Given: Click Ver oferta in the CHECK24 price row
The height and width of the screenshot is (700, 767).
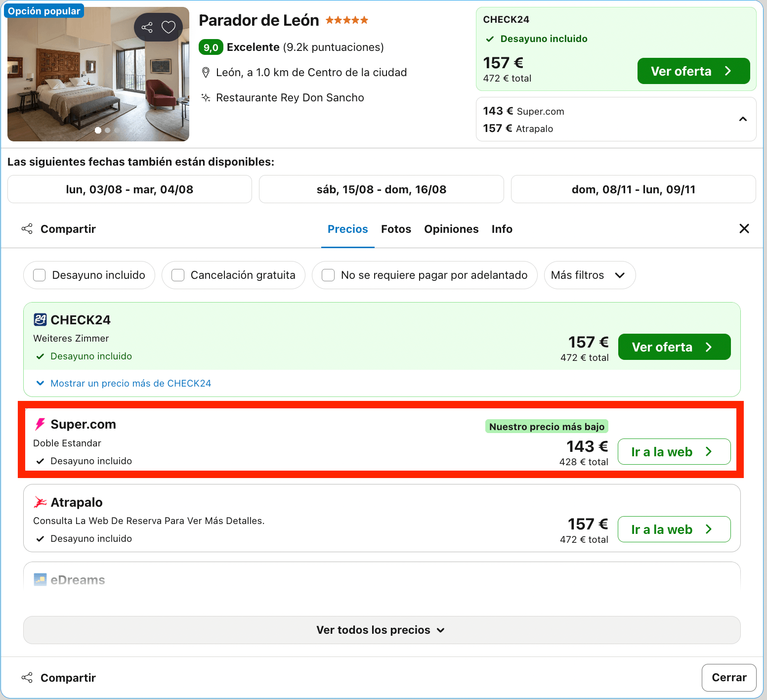Looking at the screenshot, I should [674, 347].
